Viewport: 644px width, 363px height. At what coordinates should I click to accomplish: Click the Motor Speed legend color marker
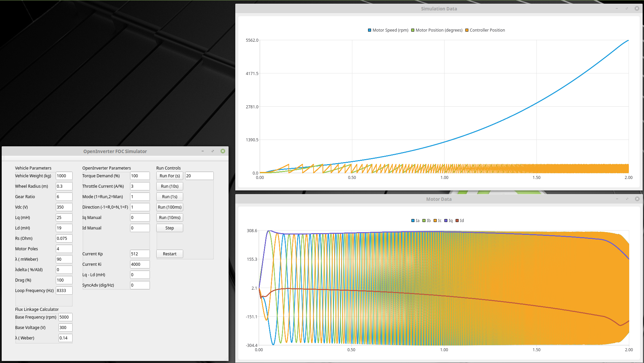click(369, 30)
